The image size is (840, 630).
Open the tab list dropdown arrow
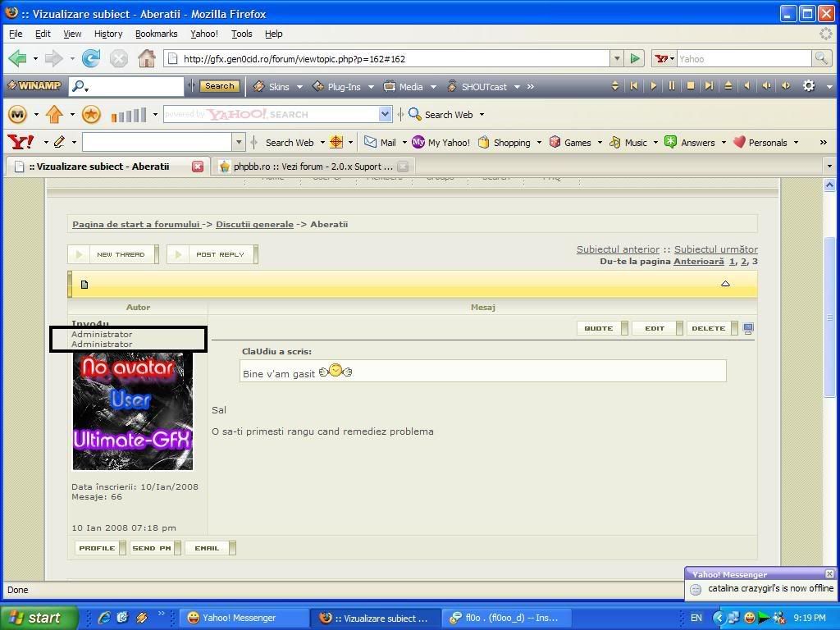click(830, 166)
